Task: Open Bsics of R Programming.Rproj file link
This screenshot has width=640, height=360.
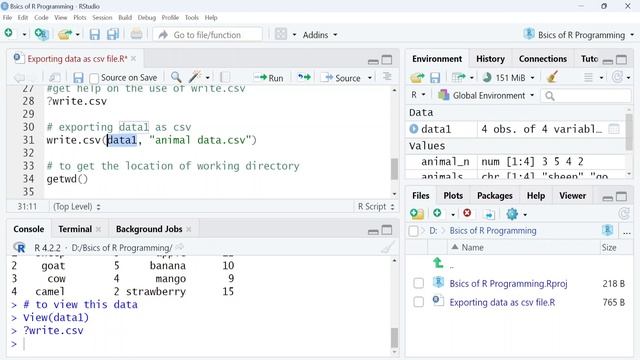Action: coord(508,283)
